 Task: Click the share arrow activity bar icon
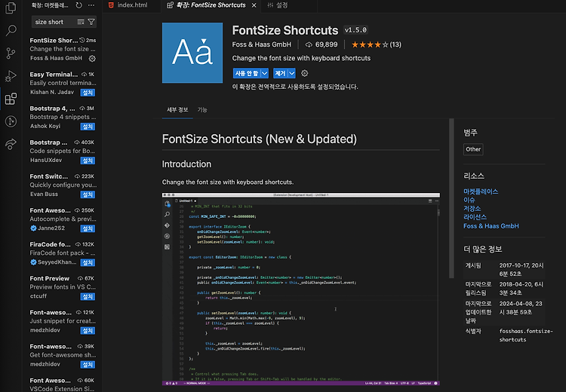pos(11,144)
